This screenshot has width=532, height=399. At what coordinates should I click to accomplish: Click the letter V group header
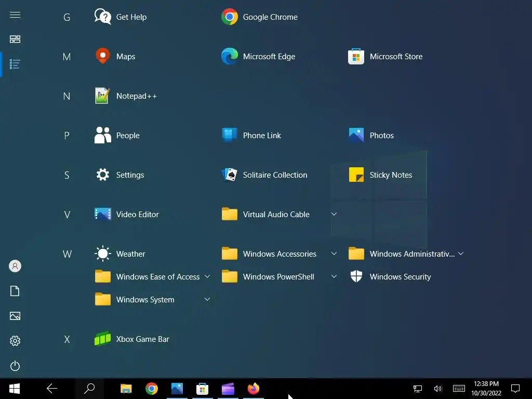point(67,215)
